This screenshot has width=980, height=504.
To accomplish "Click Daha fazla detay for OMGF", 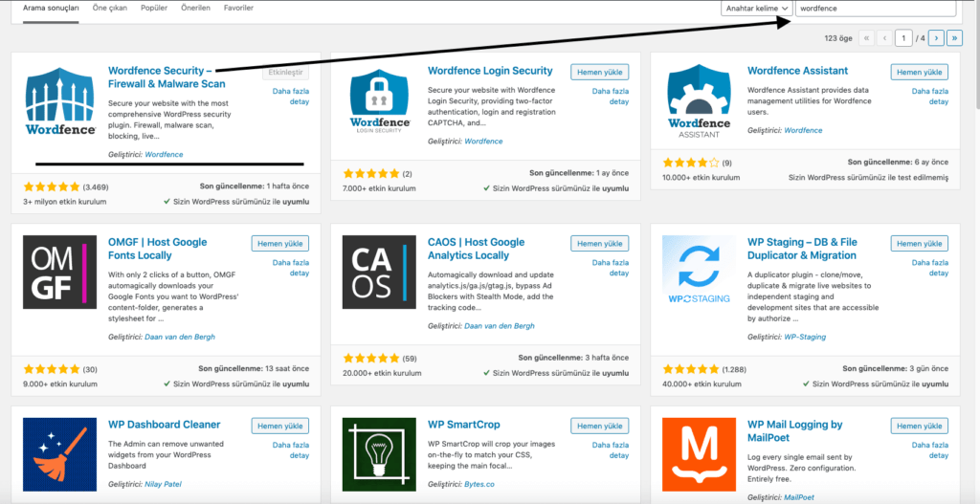I will click(x=291, y=268).
